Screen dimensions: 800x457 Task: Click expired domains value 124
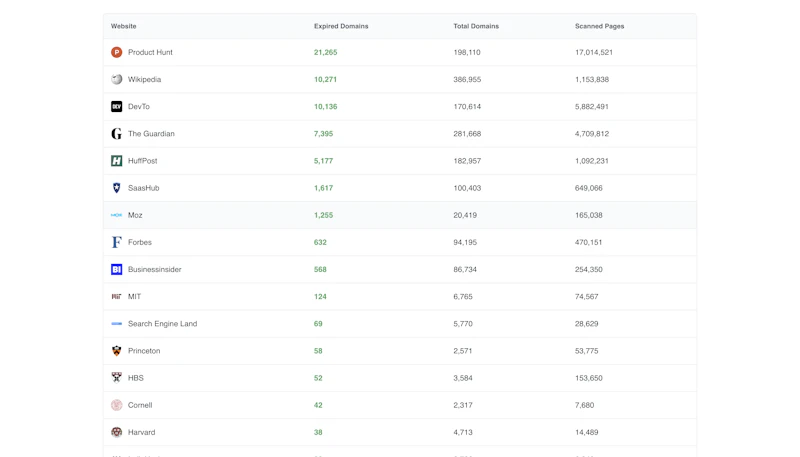[320, 296]
